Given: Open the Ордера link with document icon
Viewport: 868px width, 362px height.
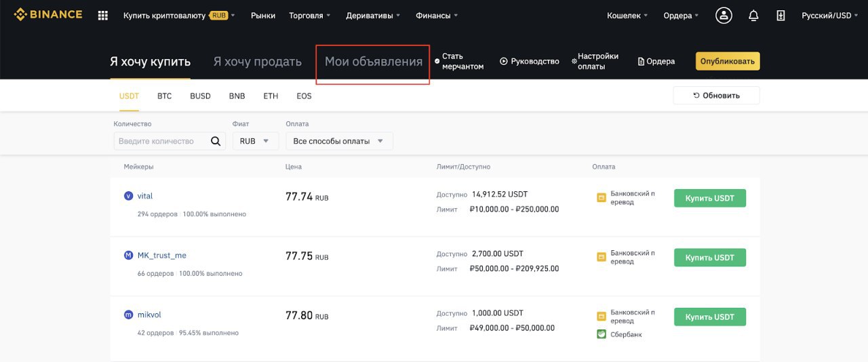Looking at the screenshot, I should tap(656, 62).
